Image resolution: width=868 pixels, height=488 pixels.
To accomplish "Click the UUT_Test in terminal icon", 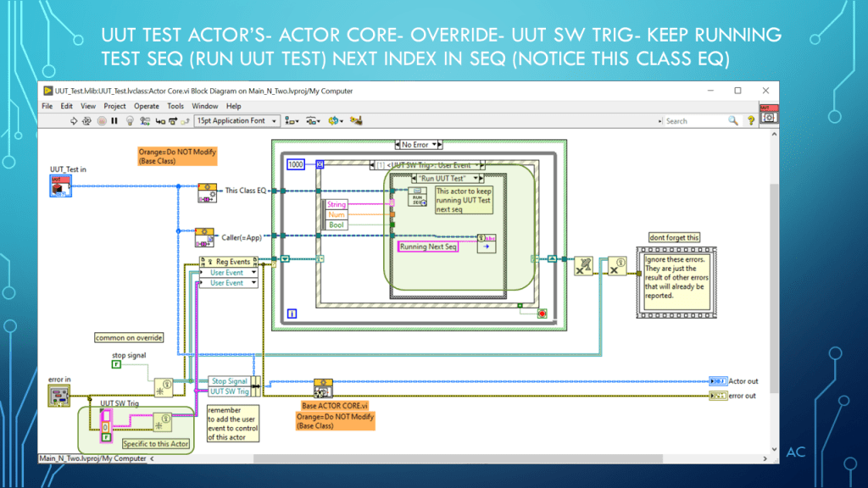I will pos(59,186).
